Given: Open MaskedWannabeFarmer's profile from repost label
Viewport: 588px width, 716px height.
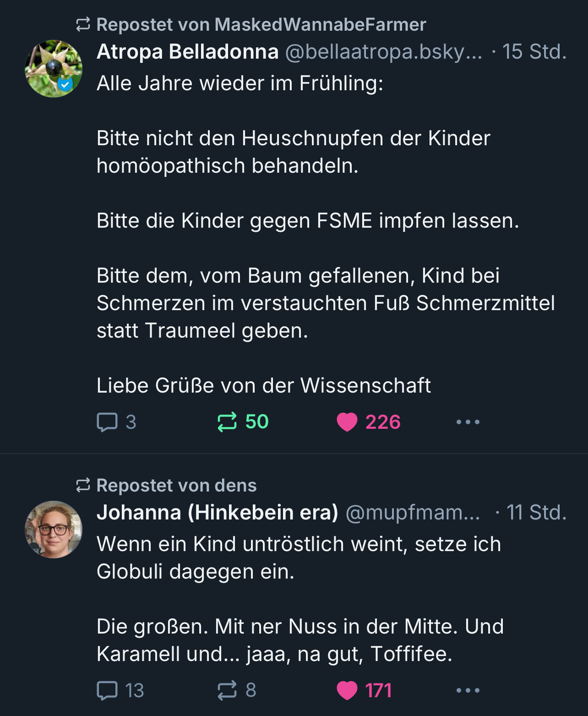Looking at the screenshot, I should coord(320,25).
